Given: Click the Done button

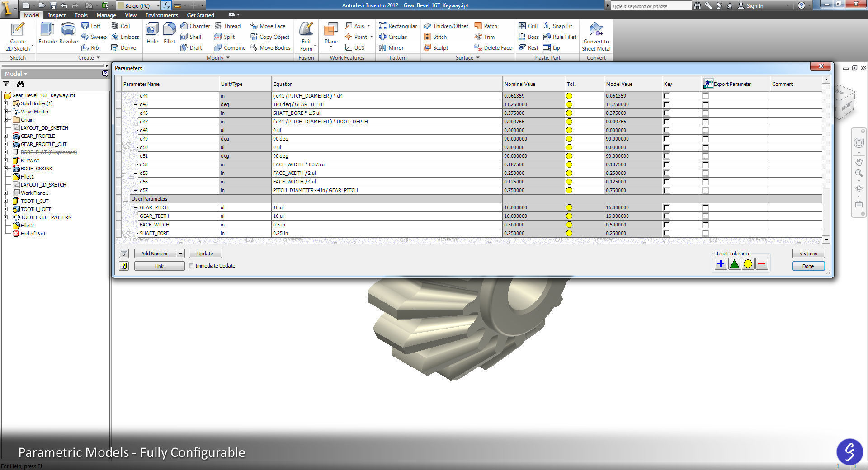Looking at the screenshot, I should coord(808,266).
